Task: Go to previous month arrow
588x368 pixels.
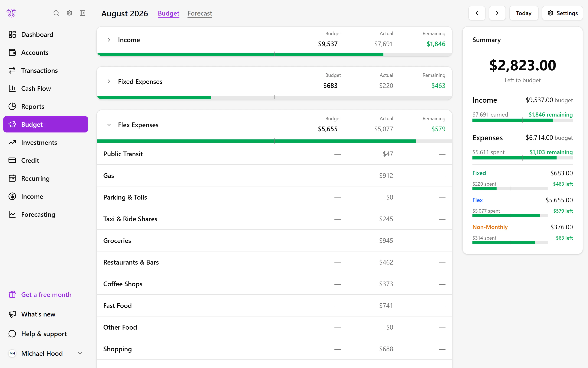Action: point(477,13)
